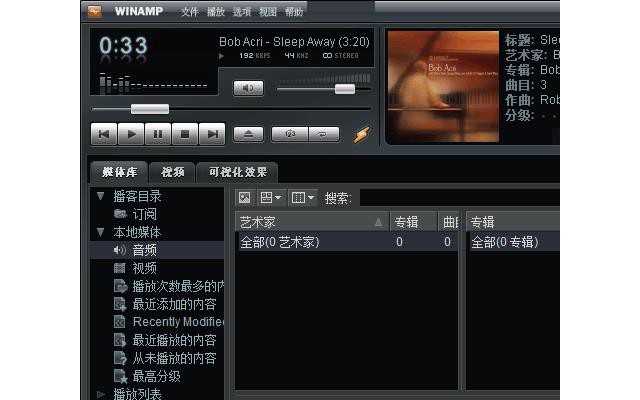Skip to the previous track

point(104,134)
